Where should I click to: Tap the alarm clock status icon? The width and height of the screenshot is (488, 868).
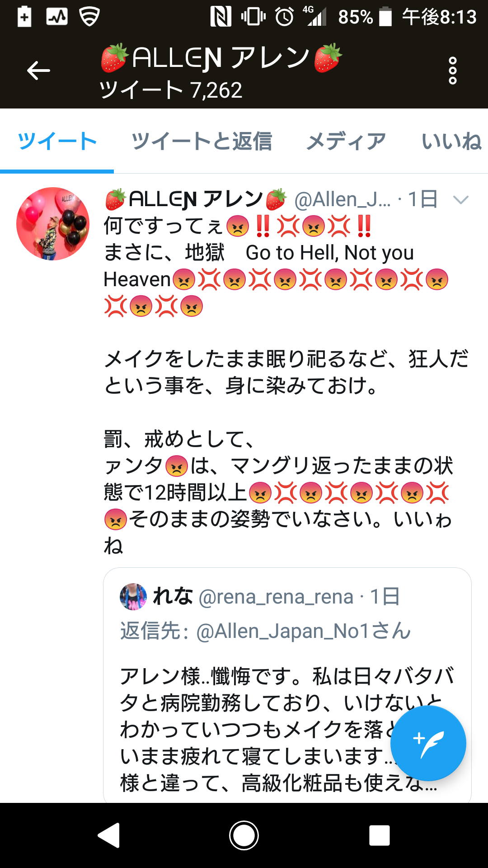coord(285,17)
